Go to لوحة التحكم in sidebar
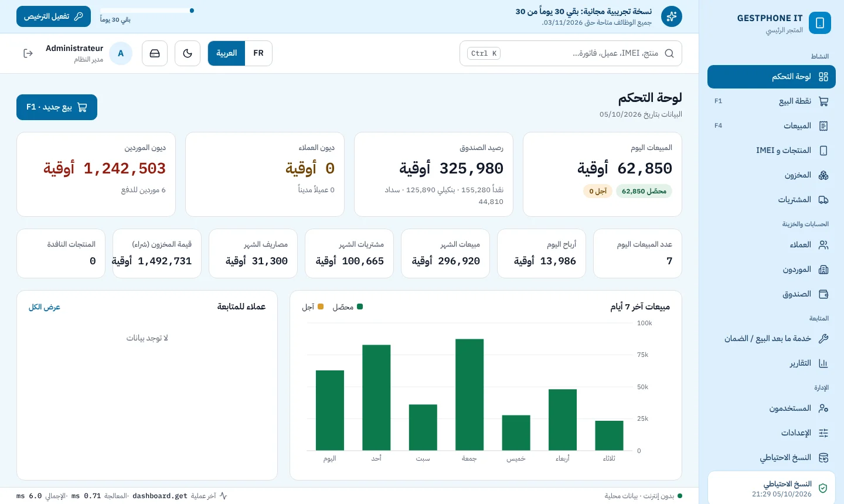The height and width of the screenshot is (504, 844). (771, 77)
